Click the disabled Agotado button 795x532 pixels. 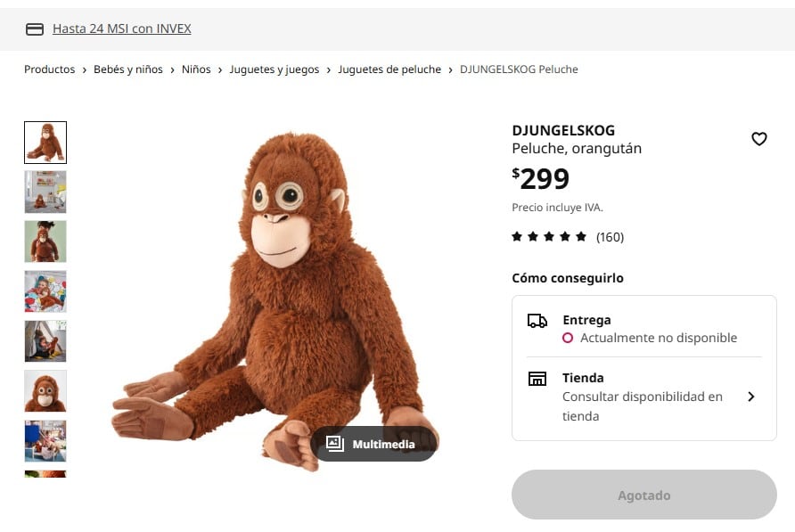pyautogui.click(x=643, y=495)
